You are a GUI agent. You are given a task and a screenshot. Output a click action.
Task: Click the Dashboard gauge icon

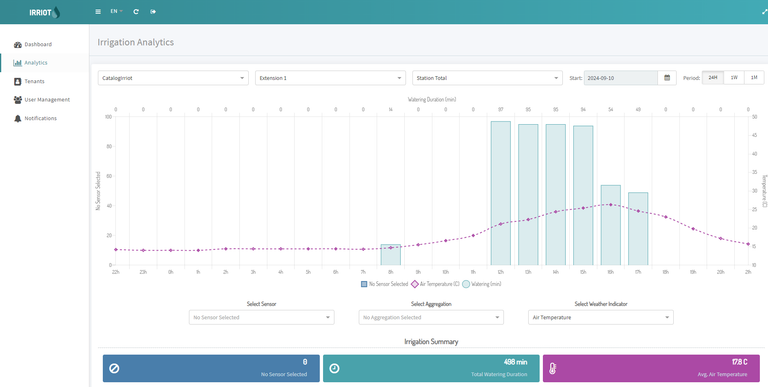point(18,45)
